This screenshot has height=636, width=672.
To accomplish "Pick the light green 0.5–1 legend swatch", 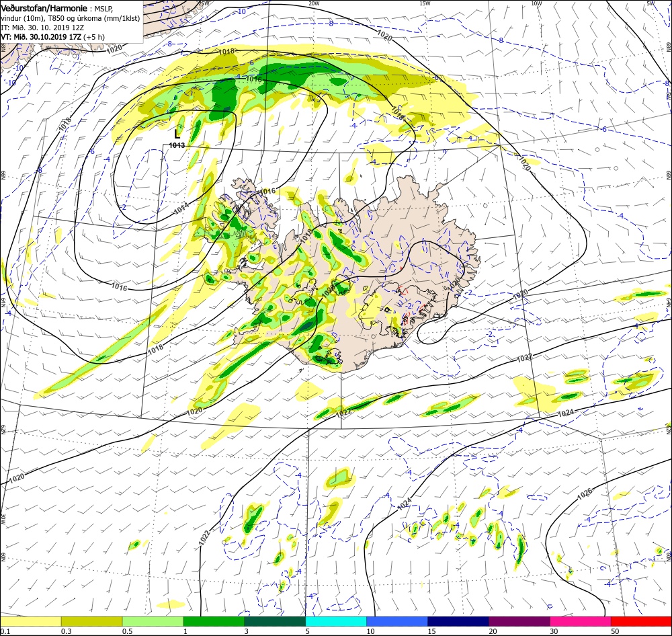I will coord(153,621).
